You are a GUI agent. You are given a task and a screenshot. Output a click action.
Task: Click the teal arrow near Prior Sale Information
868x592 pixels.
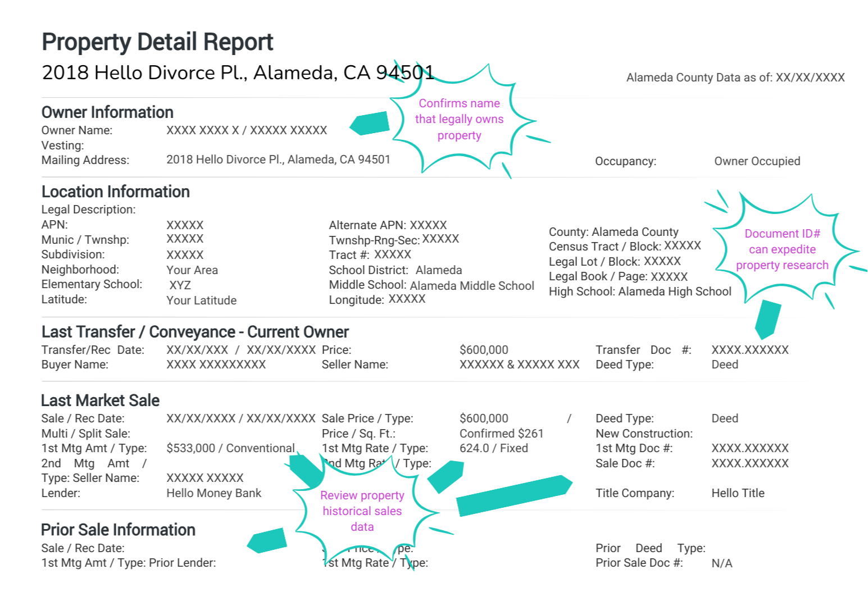(x=267, y=540)
